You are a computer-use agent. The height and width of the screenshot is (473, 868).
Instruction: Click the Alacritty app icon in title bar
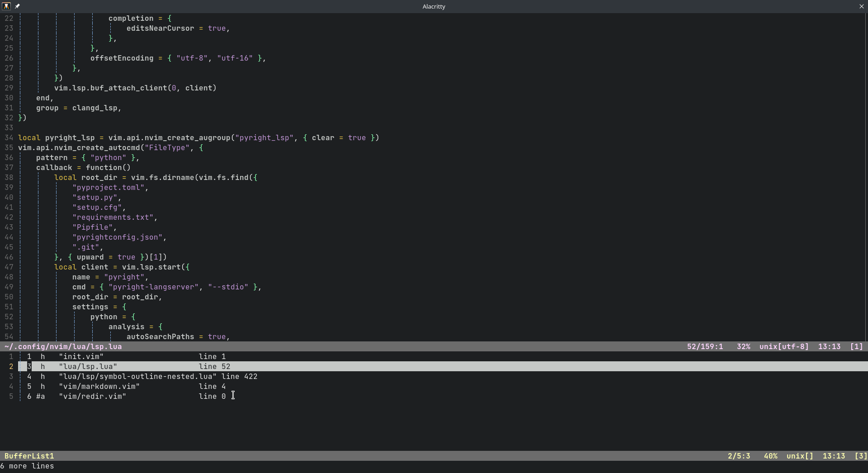(x=6, y=6)
